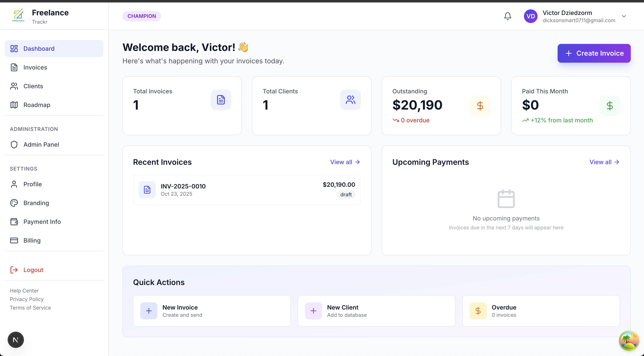Select the New Invoice quick action
Image resolution: width=644 pixels, height=356 pixels.
(x=212, y=311)
